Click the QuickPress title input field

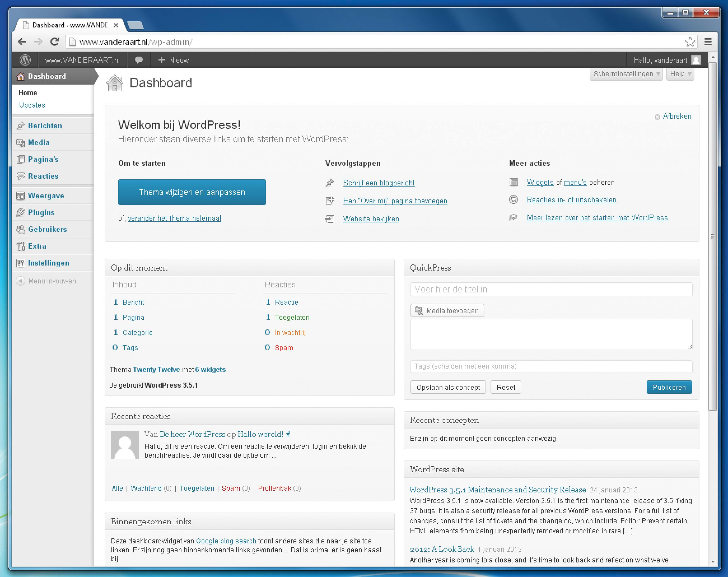[x=551, y=290]
